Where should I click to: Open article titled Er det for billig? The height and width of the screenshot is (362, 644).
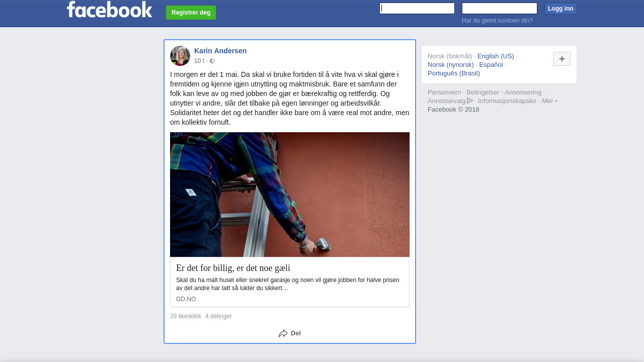click(x=233, y=268)
